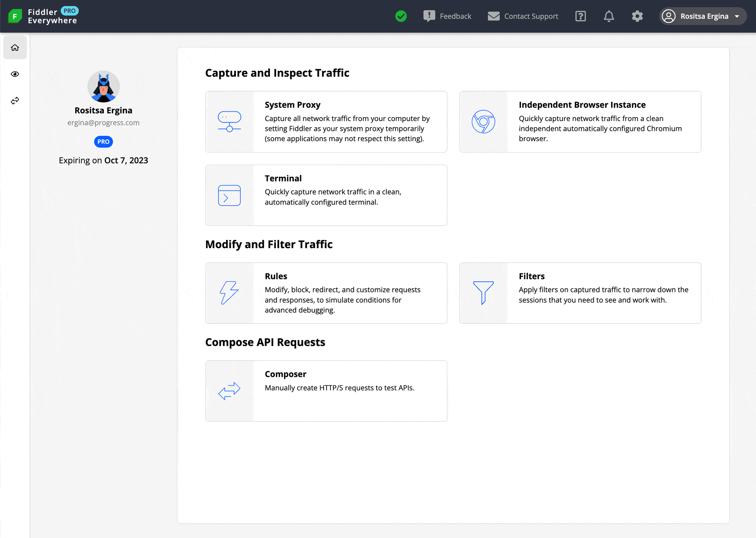
Task: Expand the Rositsa Ergina account dropdown arrow
Action: [x=737, y=16]
